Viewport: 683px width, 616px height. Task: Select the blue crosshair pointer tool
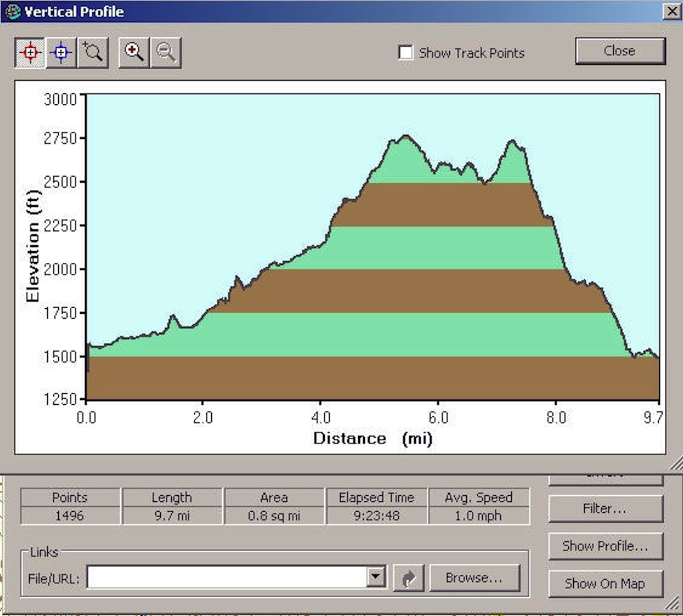[61, 53]
